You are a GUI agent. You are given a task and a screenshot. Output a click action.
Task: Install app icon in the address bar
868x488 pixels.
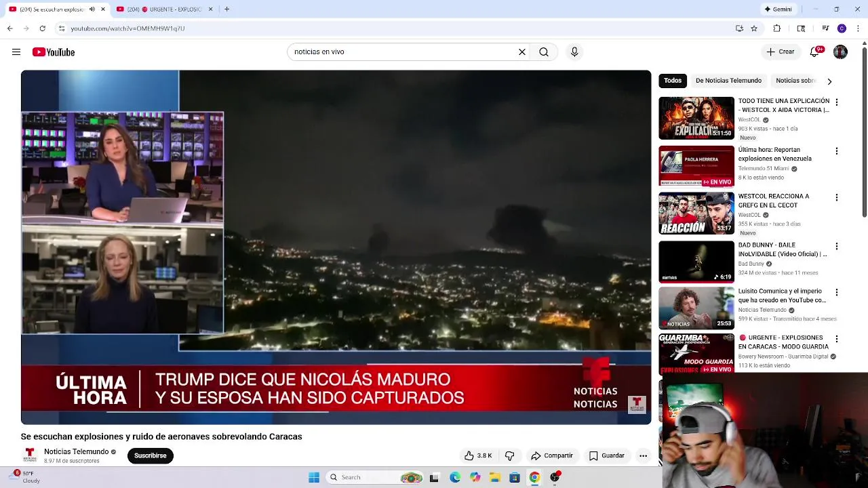(x=739, y=28)
